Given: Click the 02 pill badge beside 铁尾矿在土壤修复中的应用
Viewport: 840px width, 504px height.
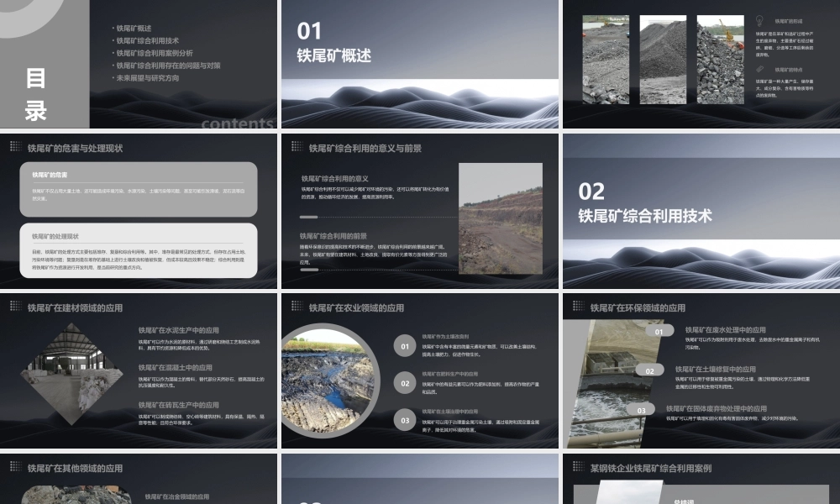Looking at the screenshot, I should 650,370.
